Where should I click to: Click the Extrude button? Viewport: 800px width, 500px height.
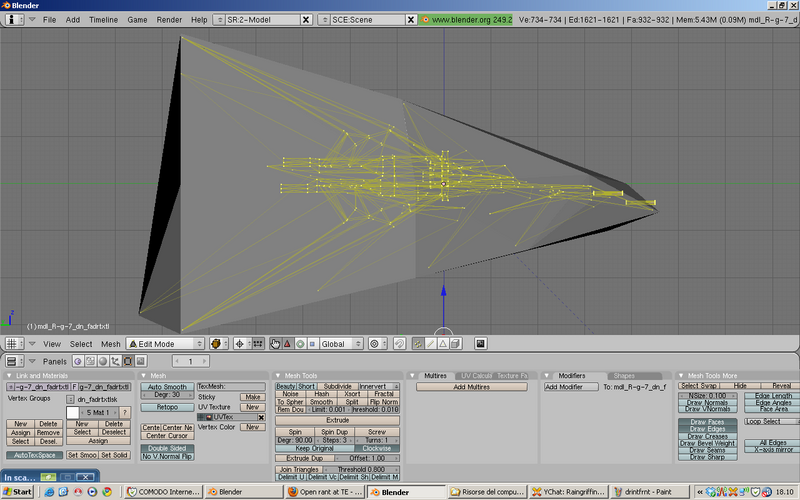tap(337, 421)
